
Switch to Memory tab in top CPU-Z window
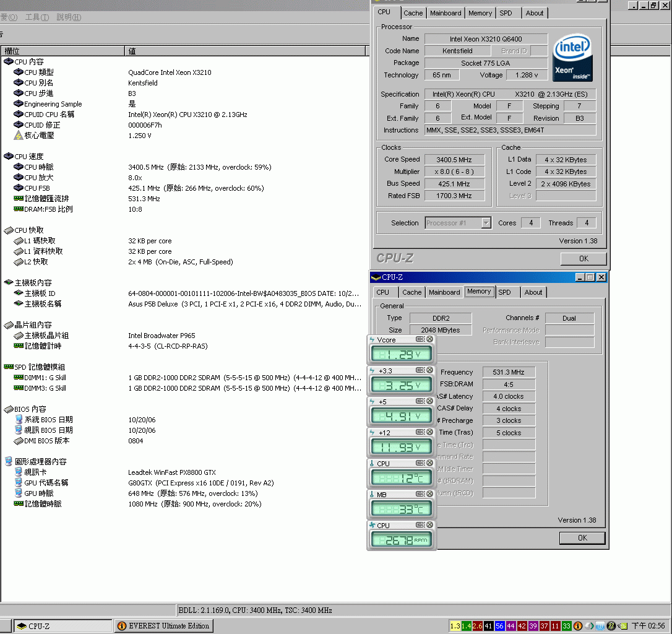[x=480, y=13]
